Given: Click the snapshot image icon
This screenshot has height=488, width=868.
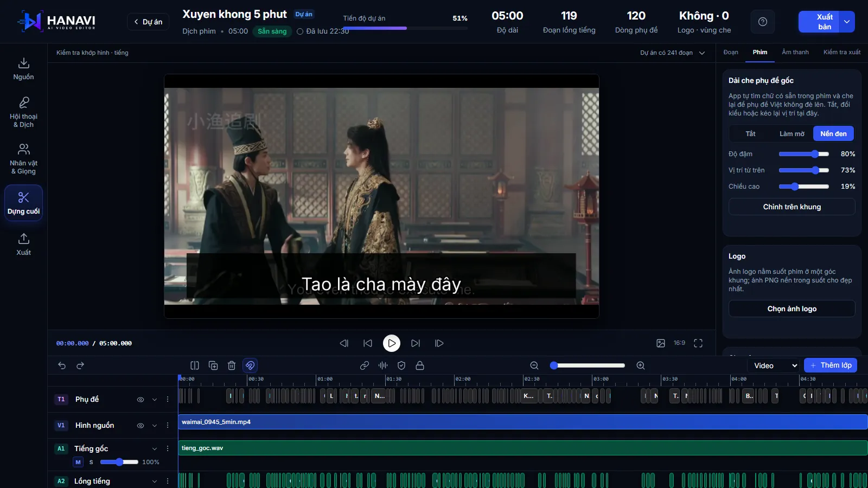Looking at the screenshot, I should [661, 343].
